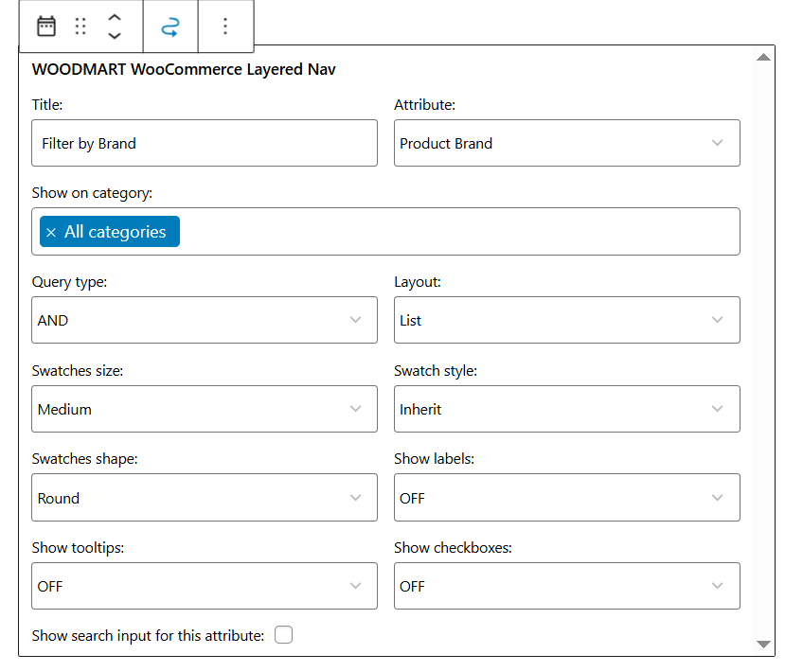Screen dimensions: 785x672
Task: Open the Attribute dropdown showing Product Brand
Action: pos(566,144)
